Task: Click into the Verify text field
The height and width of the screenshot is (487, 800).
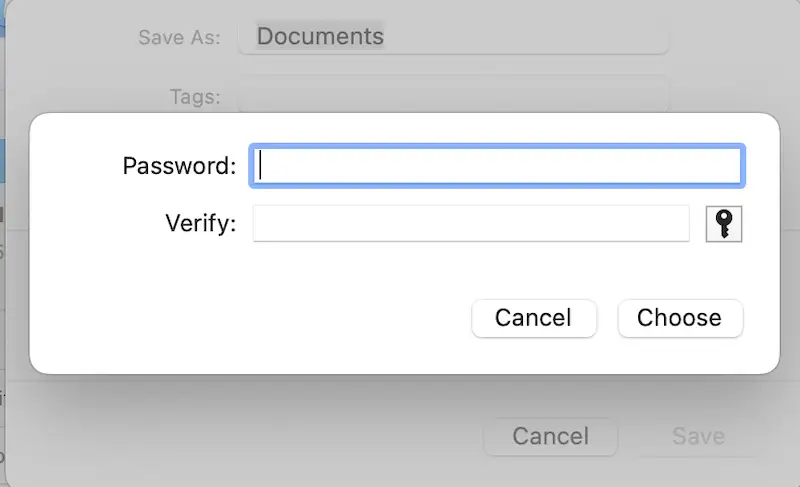Action: click(471, 224)
